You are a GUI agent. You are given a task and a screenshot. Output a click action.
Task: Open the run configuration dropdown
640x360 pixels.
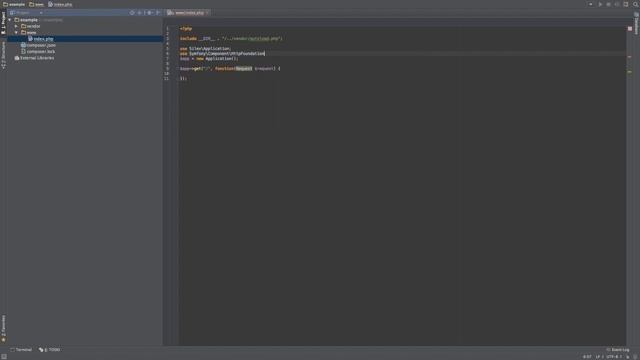pyautogui.click(x=591, y=4)
